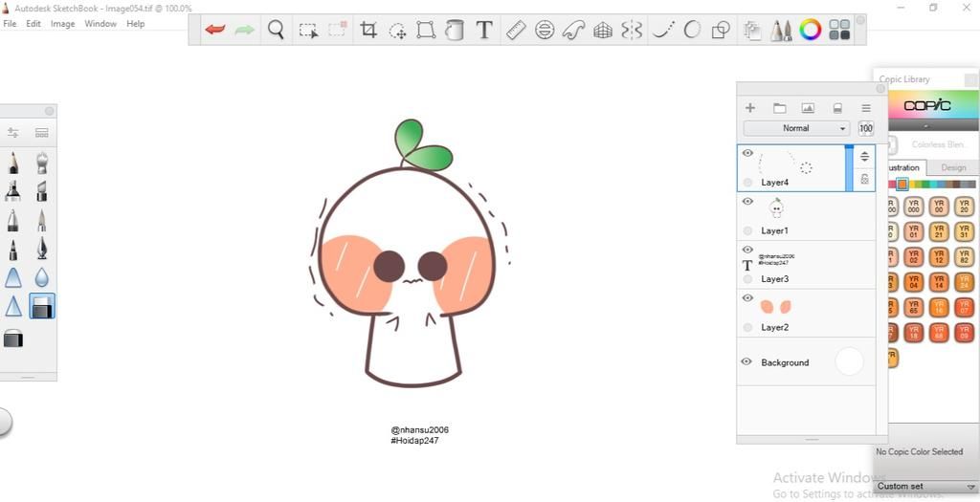
Task: Activate the Steady Stroke tool
Action: (x=663, y=30)
